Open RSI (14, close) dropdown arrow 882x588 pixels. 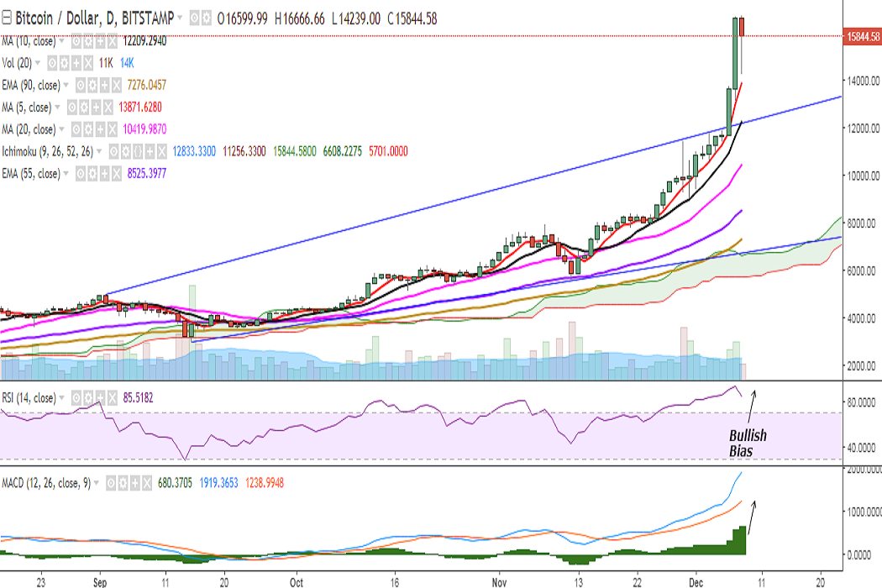click(62, 397)
